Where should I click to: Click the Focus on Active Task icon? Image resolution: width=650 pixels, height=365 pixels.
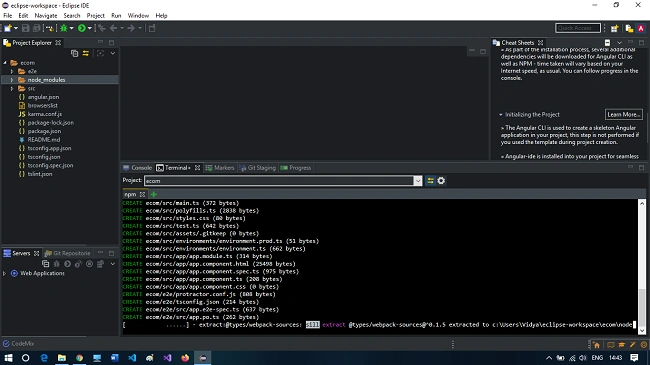(100, 53)
